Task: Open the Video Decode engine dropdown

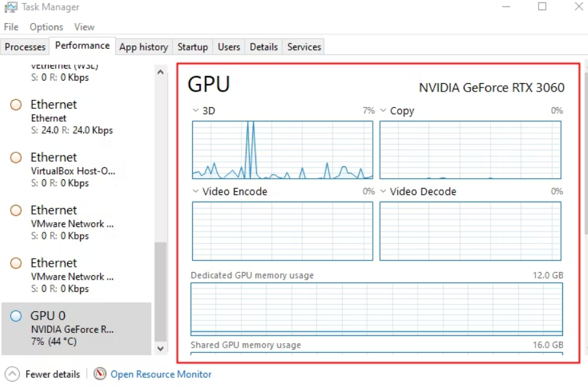Action: (383, 191)
